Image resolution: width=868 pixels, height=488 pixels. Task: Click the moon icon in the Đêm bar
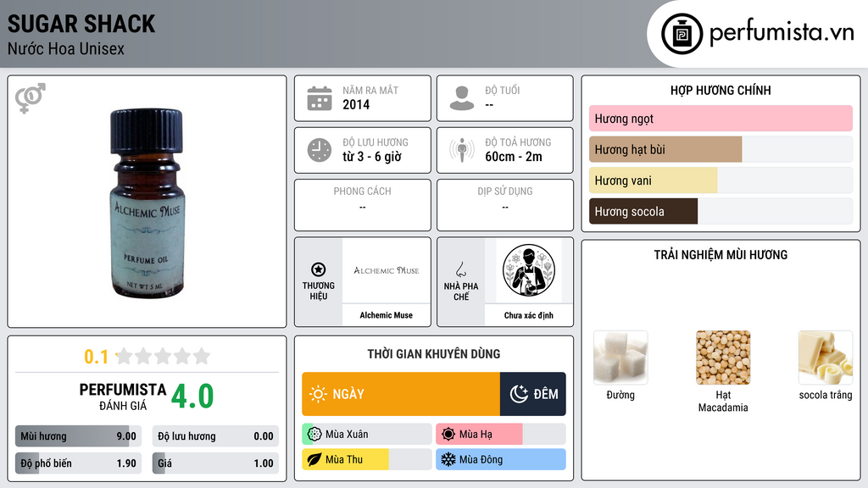pos(519,394)
